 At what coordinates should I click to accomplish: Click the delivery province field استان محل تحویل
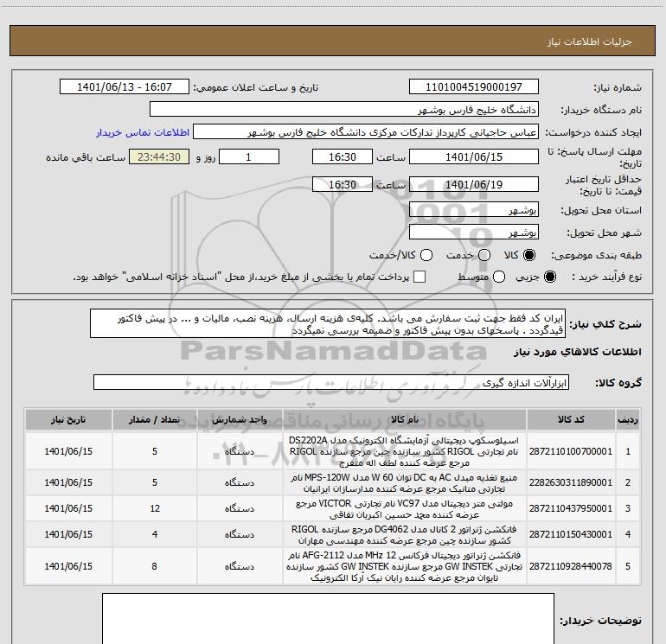tap(474, 210)
